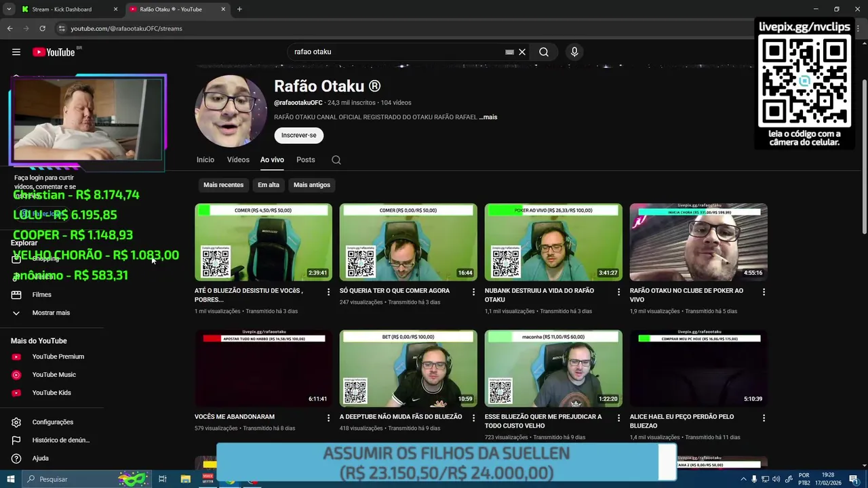Play the 4:55:16 poker club thumbnail

tap(698, 242)
